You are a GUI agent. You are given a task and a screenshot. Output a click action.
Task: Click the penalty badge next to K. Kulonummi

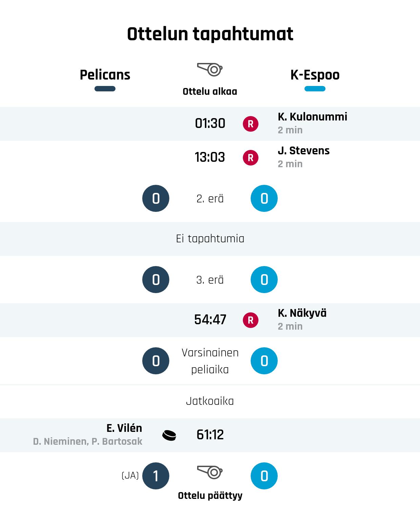(x=251, y=124)
